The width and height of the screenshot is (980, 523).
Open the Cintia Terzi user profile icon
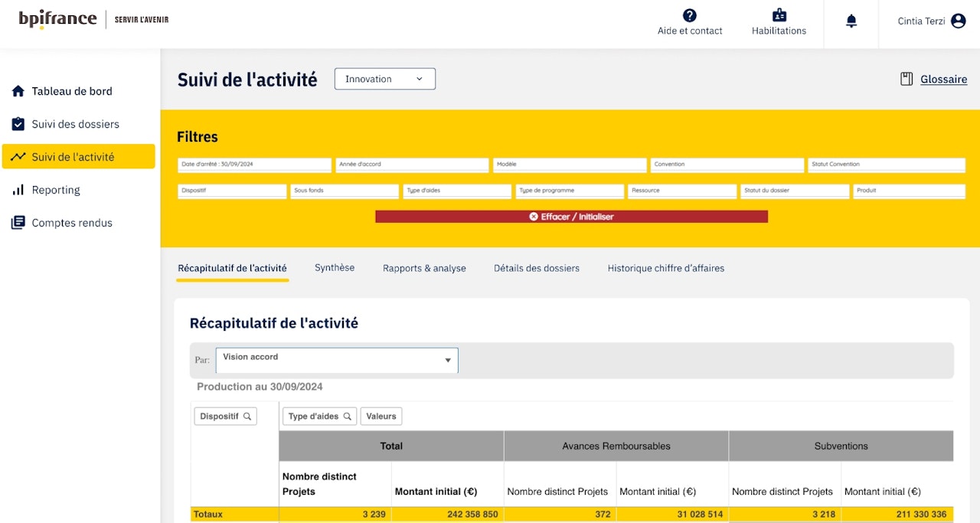pyautogui.click(x=958, y=21)
